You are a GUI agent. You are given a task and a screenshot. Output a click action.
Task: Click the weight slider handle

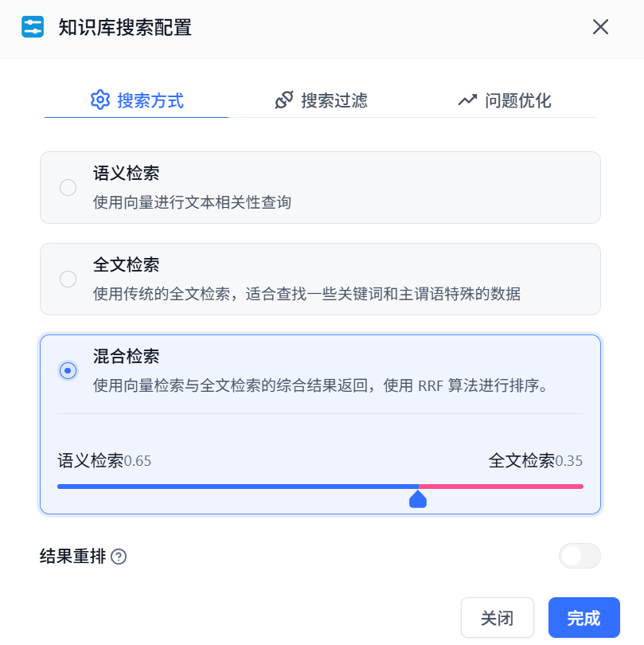(x=418, y=498)
